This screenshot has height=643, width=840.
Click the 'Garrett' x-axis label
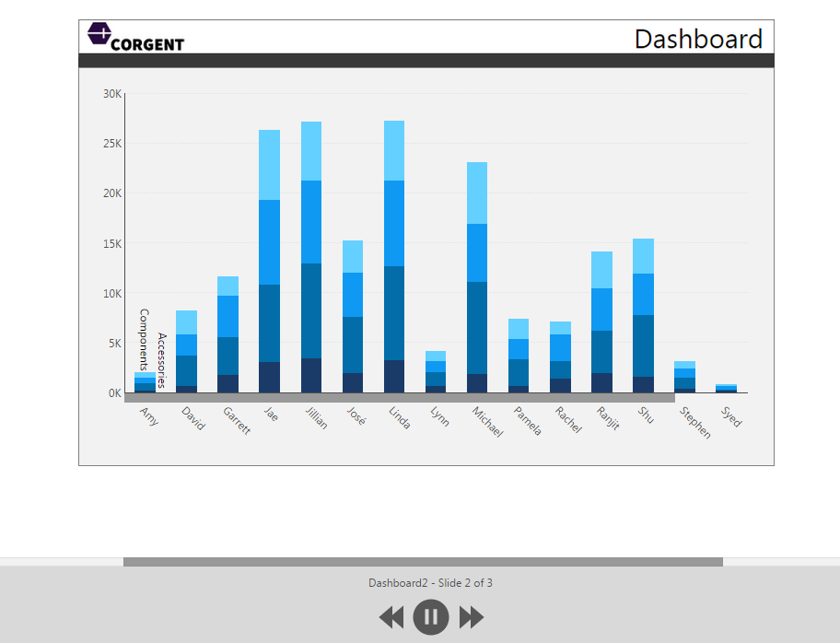236,421
